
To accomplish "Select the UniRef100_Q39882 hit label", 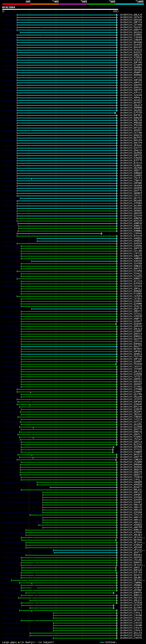I will click(131, 35).
